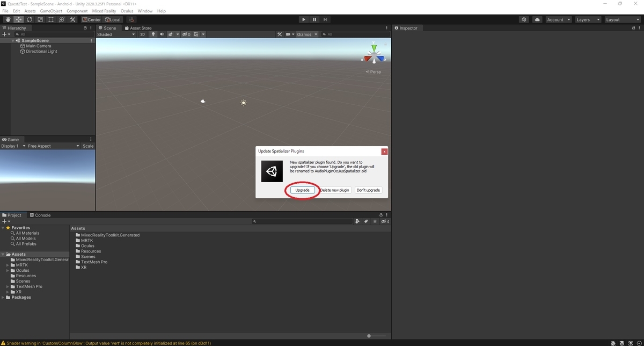Select the Rect tool
The height and width of the screenshot is (346, 644).
[x=51, y=20]
